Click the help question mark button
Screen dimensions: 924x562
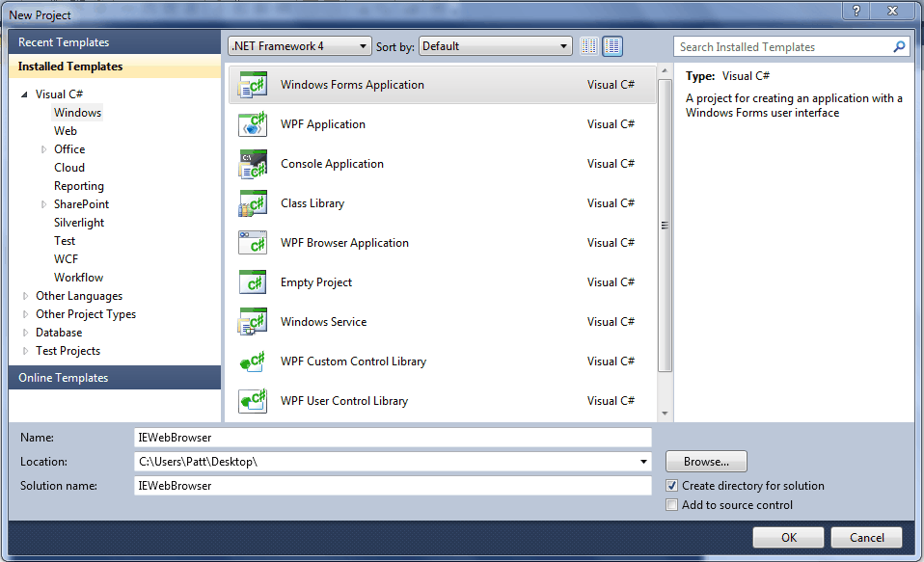856,11
